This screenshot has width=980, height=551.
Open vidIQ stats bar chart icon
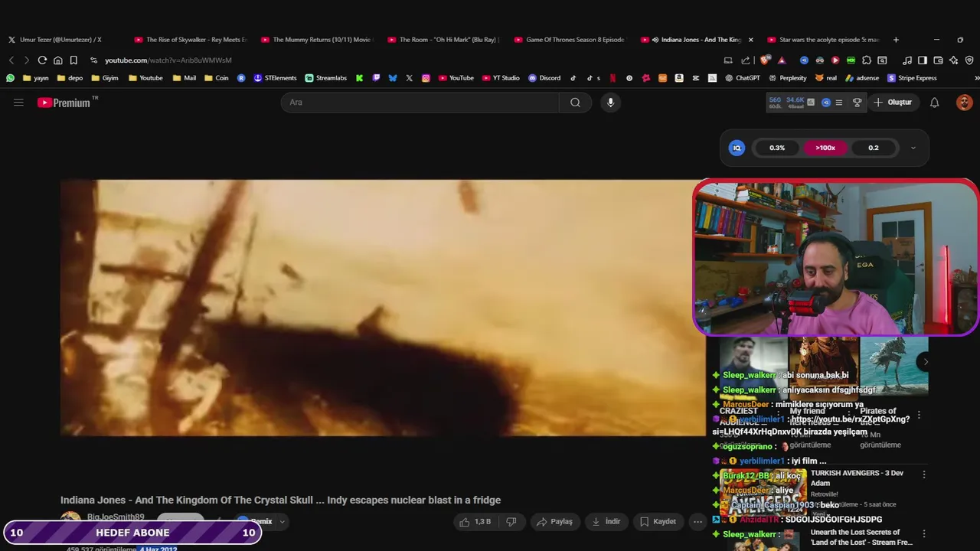(811, 102)
